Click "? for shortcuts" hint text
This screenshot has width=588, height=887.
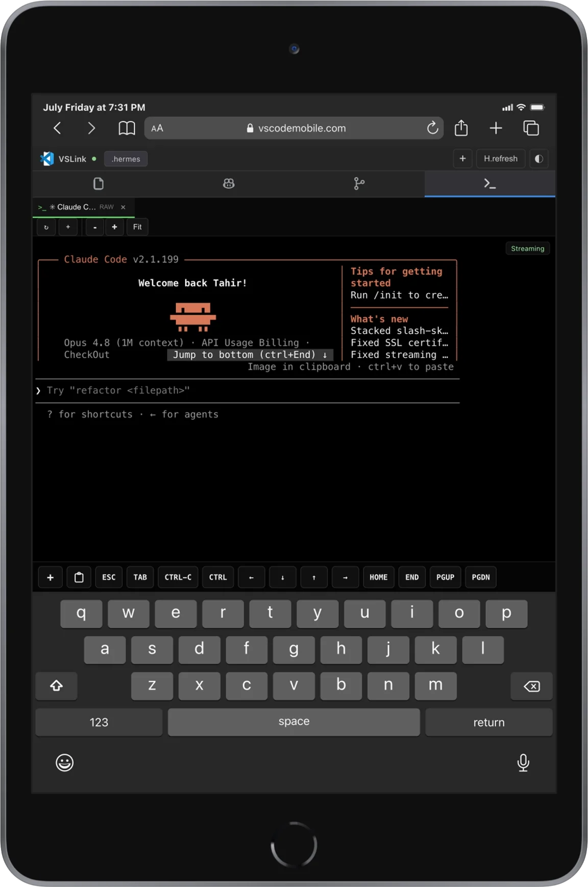pos(89,414)
